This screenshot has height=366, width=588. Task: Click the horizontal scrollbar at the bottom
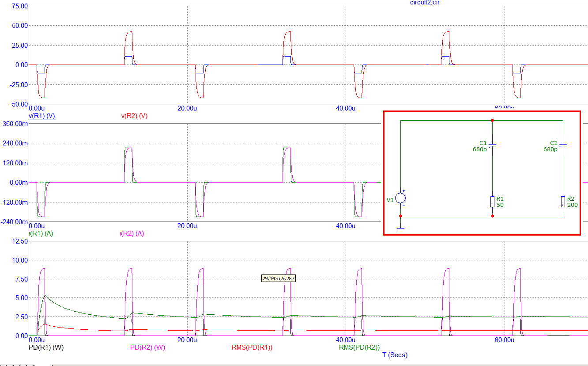pos(320,365)
